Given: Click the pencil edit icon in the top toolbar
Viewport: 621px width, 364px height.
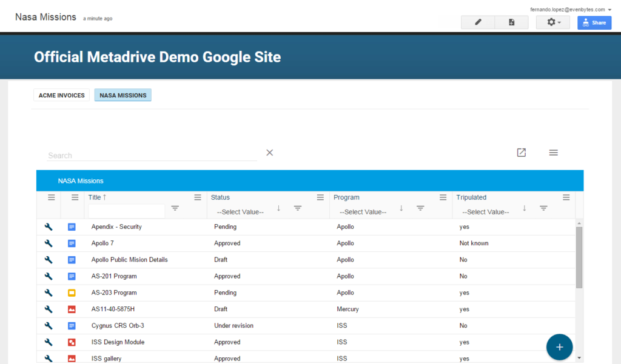Looking at the screenshot, I should click(x=477, y=22).
